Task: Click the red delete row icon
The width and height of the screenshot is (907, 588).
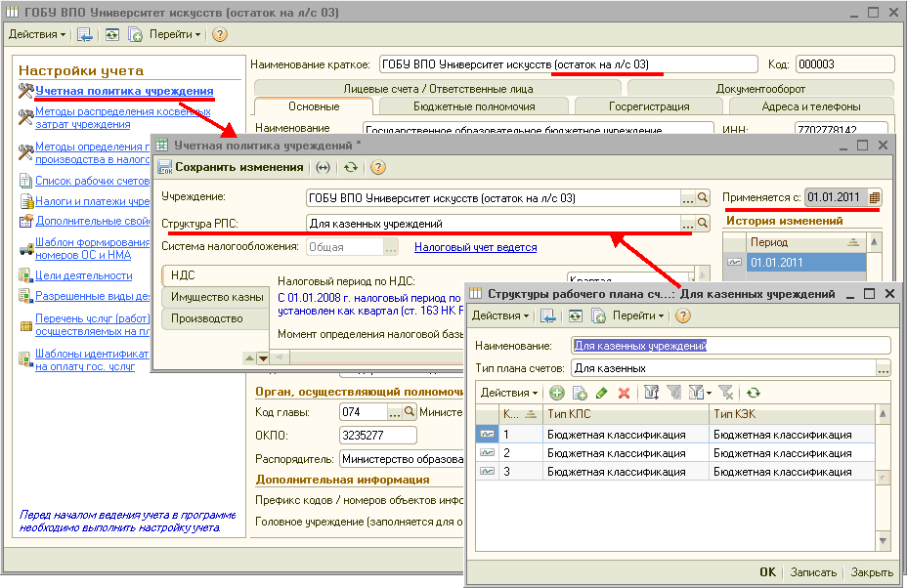Action: point(624,393)
